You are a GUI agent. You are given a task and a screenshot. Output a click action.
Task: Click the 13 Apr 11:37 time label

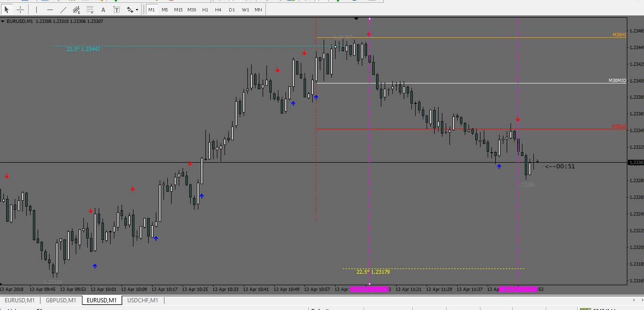pos(470,289)
